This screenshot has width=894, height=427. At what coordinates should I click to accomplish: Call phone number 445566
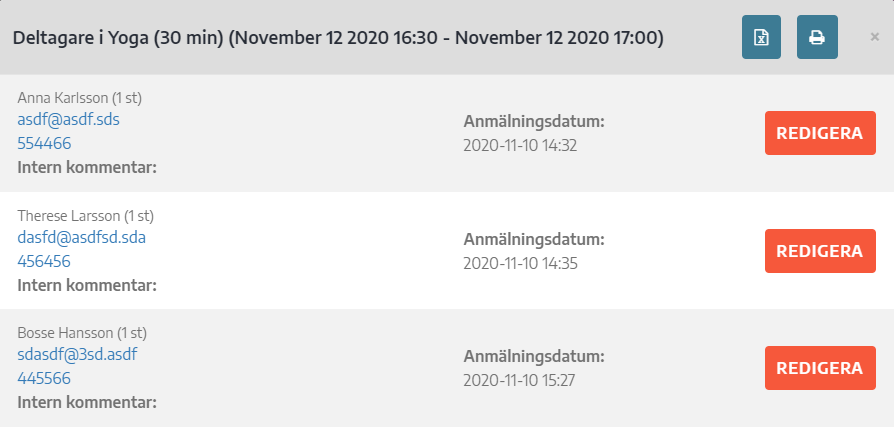44,379
